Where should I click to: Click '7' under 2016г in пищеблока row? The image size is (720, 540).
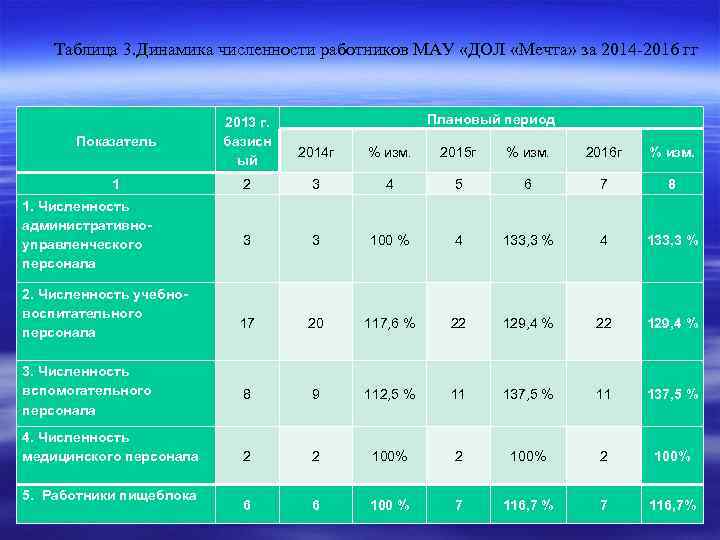pyautogui.click(x=603, y=505)
